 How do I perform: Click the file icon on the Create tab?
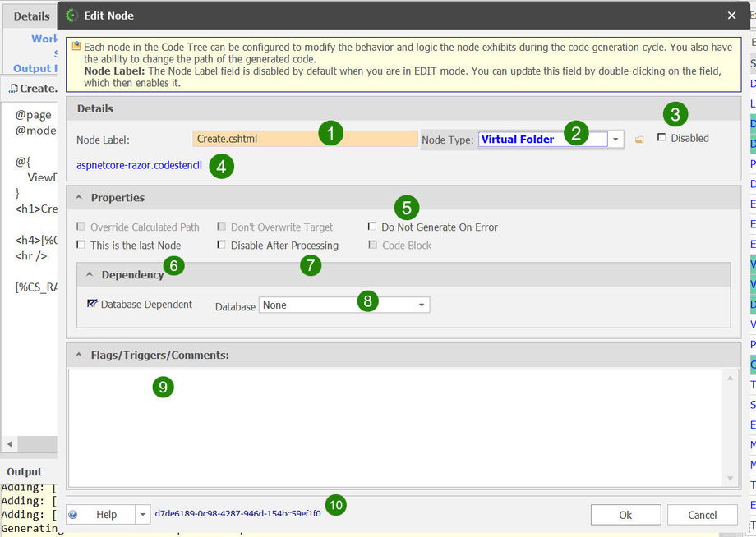click(14, 89)
